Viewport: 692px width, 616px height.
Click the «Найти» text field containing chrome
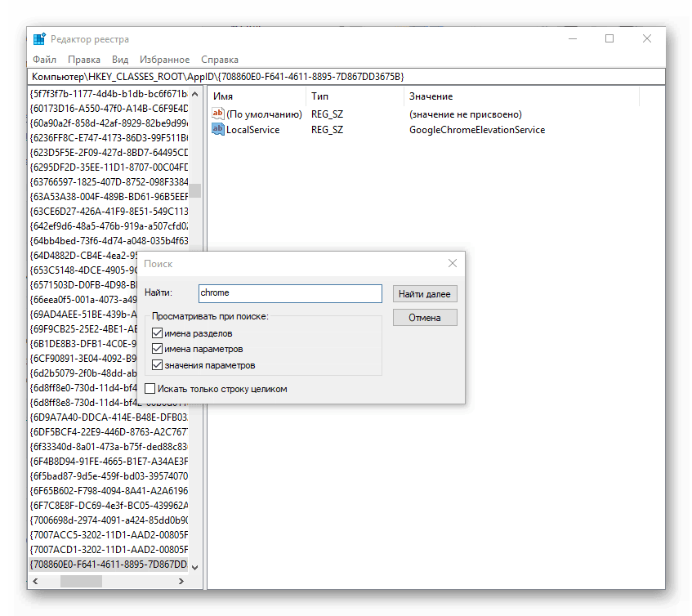[289, 293]
